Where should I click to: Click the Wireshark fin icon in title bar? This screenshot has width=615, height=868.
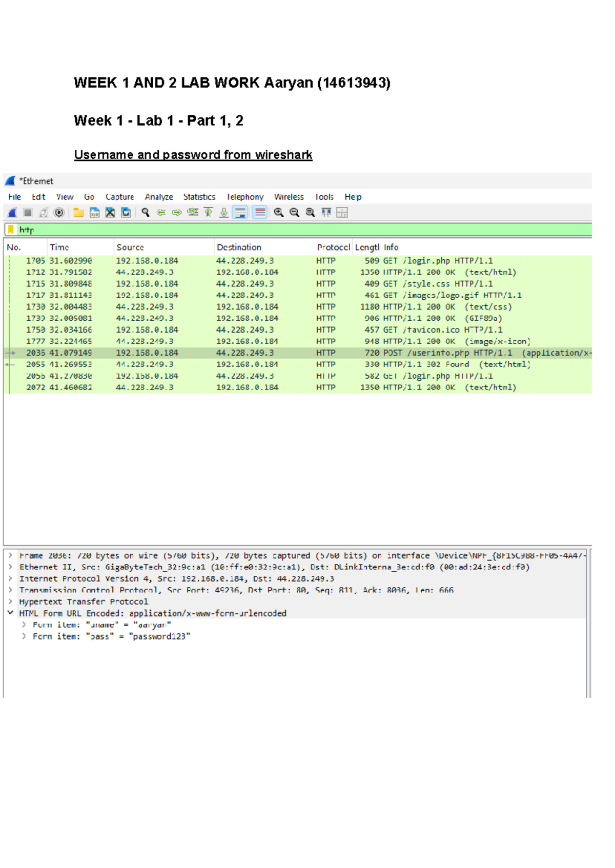coord(10,181)
